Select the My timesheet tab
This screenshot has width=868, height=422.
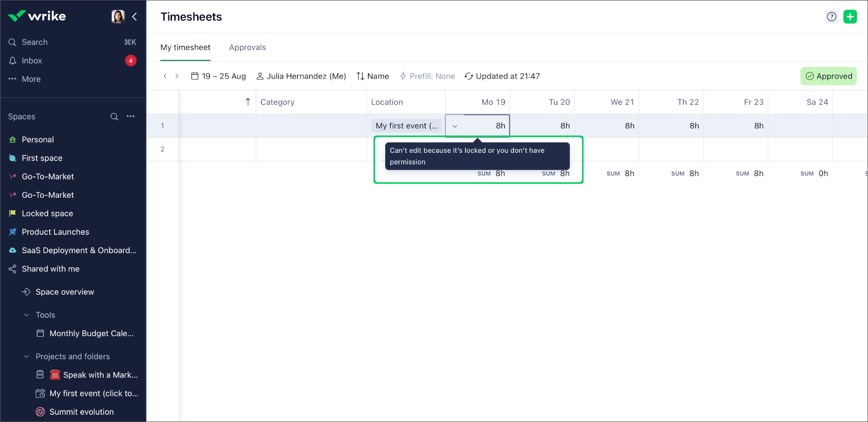pyautogui.click(x=185, y=47)
